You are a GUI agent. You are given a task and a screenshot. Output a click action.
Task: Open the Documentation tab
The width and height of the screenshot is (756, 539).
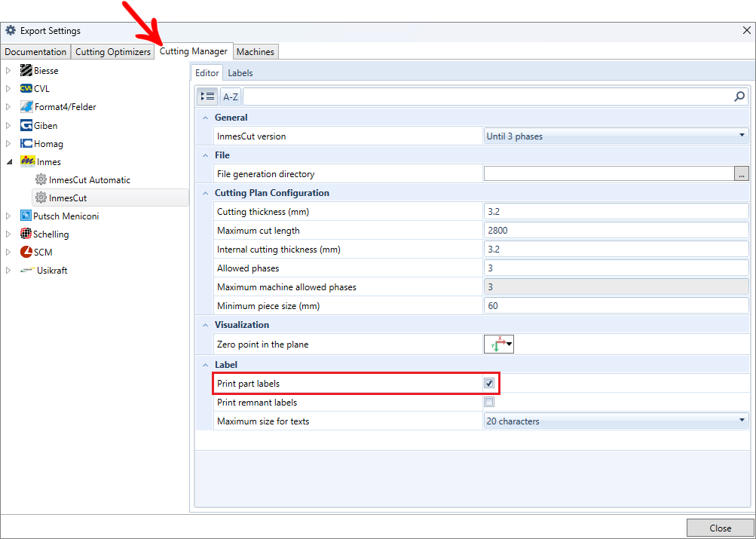35,51
